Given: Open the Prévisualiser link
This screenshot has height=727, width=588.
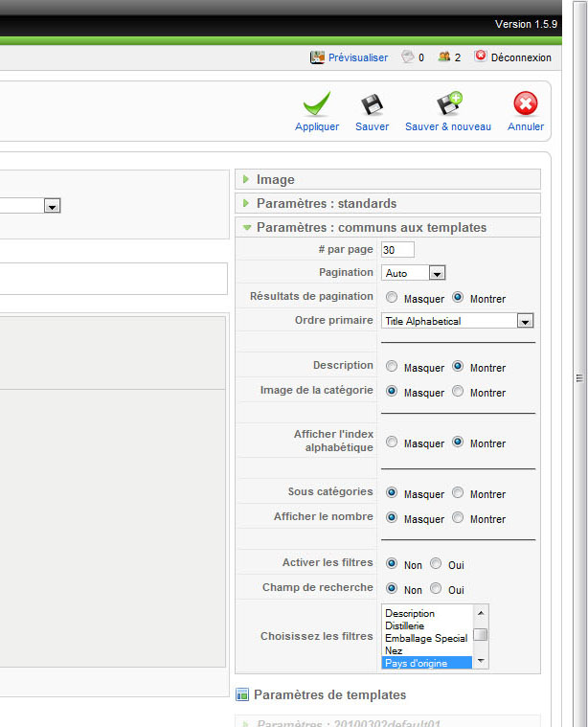Looking at the screenshot, I should pos(358,57).
